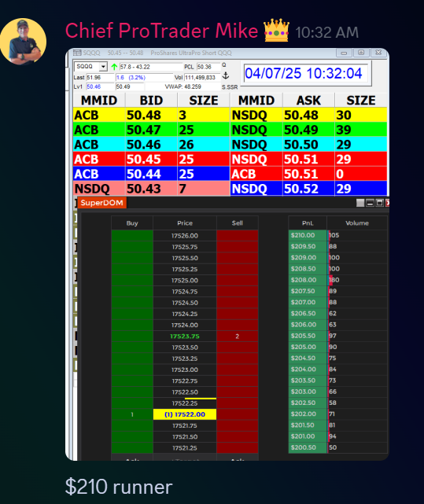Click the green 17523.75 price cell
This screenshot has height=504, width=424.
[x=185, y=337]
